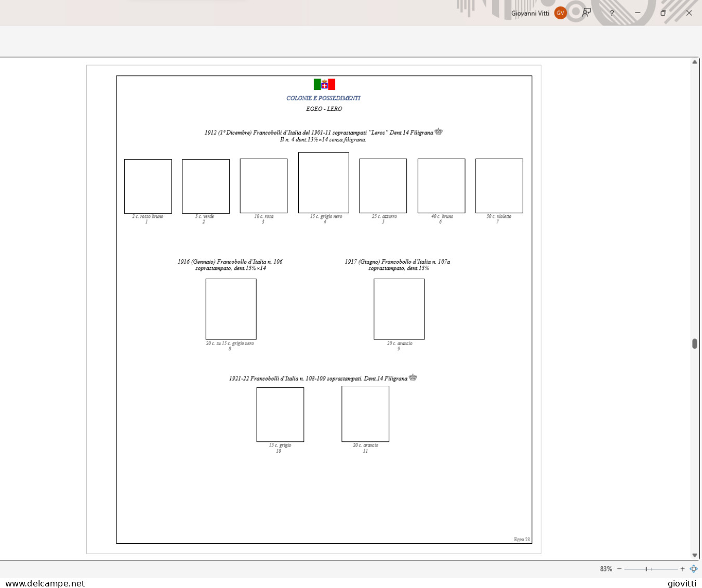Click stamp box for '25 c. azzurro'
Screen dimensions: 702x588
(383, 186)
